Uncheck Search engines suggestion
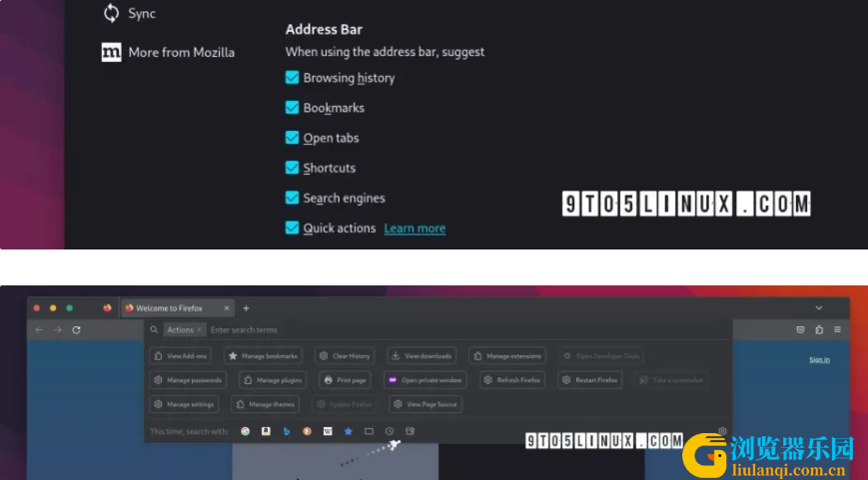This screenshot has width=868, height=480. 292,198
